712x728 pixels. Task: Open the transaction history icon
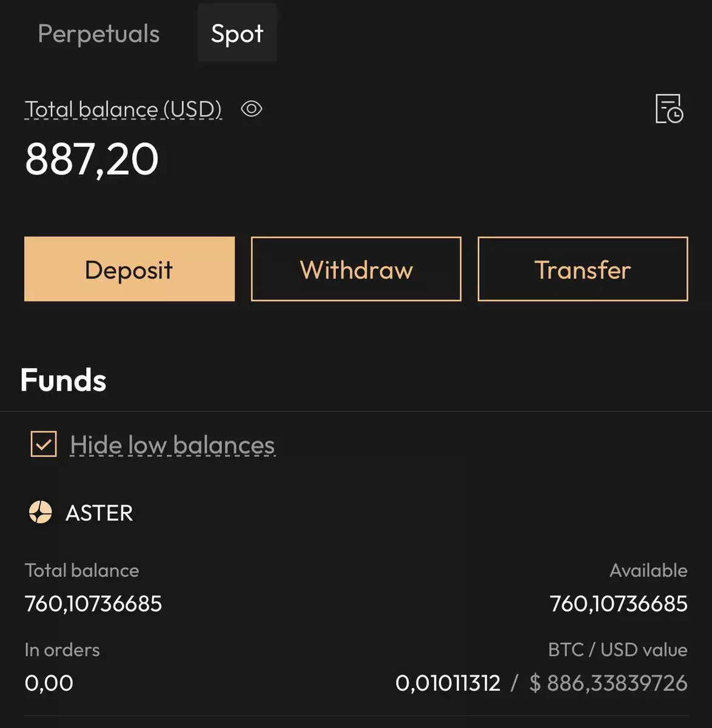(669, 109)
